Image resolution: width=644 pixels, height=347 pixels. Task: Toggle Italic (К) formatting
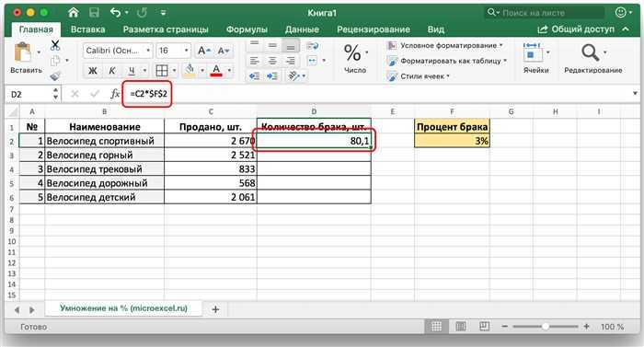pos(111,71)
